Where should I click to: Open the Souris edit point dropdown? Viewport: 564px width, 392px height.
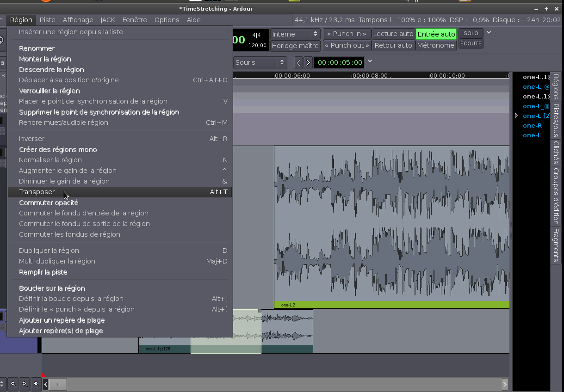pos(260,62)
